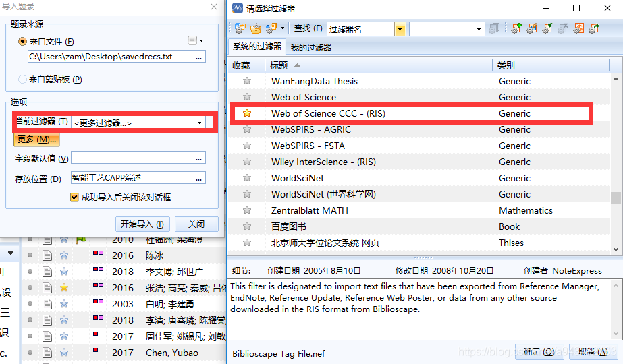Viewport: 623px width, 364px height.
Task: Click the new filter icon with green plus
Action: [516, 28]
